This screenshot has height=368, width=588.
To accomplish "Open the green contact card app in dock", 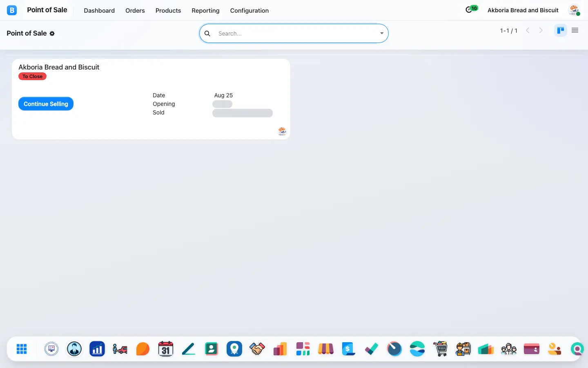I will (x=212, y=349).
